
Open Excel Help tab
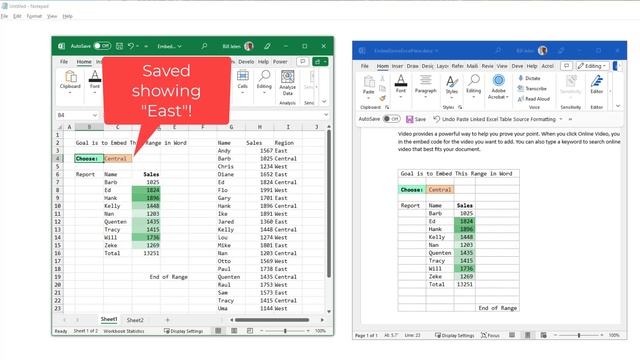pos(263,62)
